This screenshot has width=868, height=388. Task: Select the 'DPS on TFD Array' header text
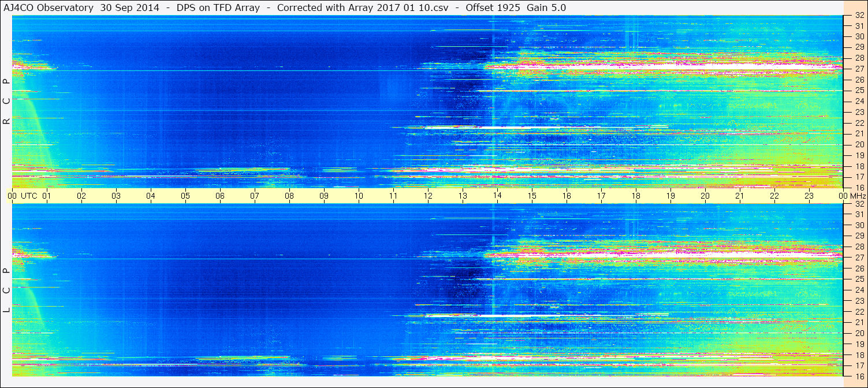pos(219,8)
